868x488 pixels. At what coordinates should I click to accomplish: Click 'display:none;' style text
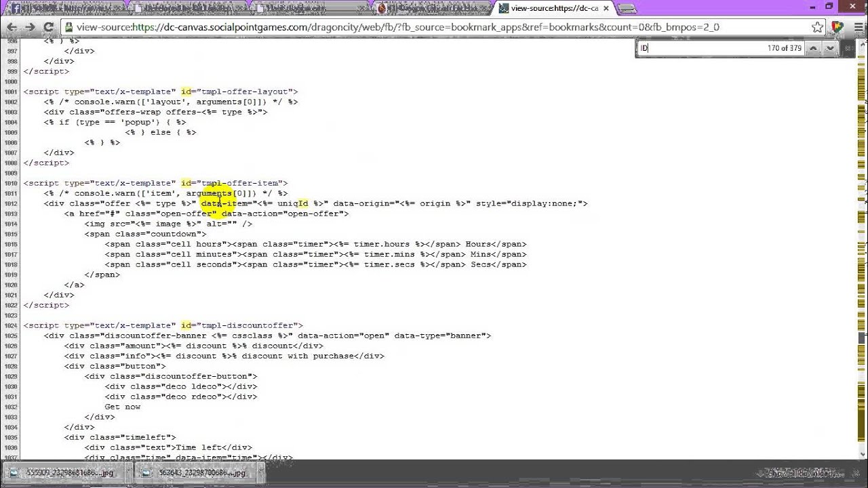click(x=545, y=203)
